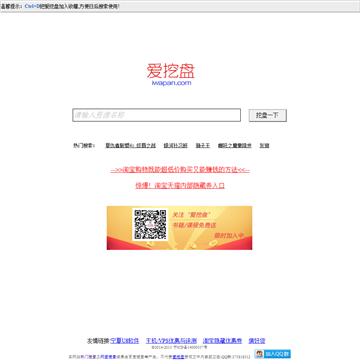360x360 pixels.
Task: Click the 加入QQ群 button
Action: tap(273, 354)
